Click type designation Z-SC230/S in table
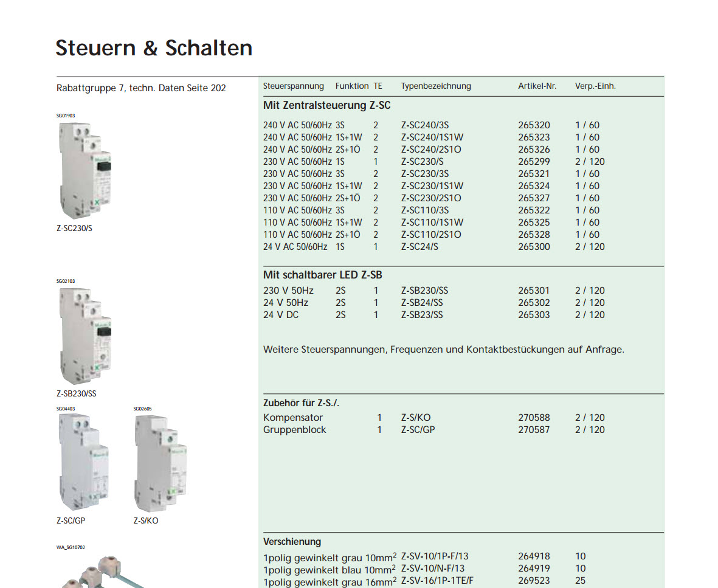The width and height of the screenshot is (718, 588). (x=422, y=162)
